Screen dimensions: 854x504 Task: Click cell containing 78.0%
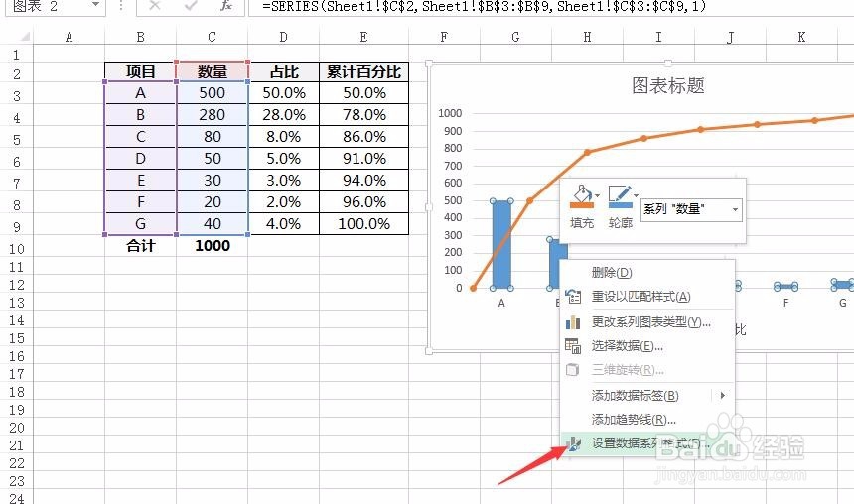(363, 115)
